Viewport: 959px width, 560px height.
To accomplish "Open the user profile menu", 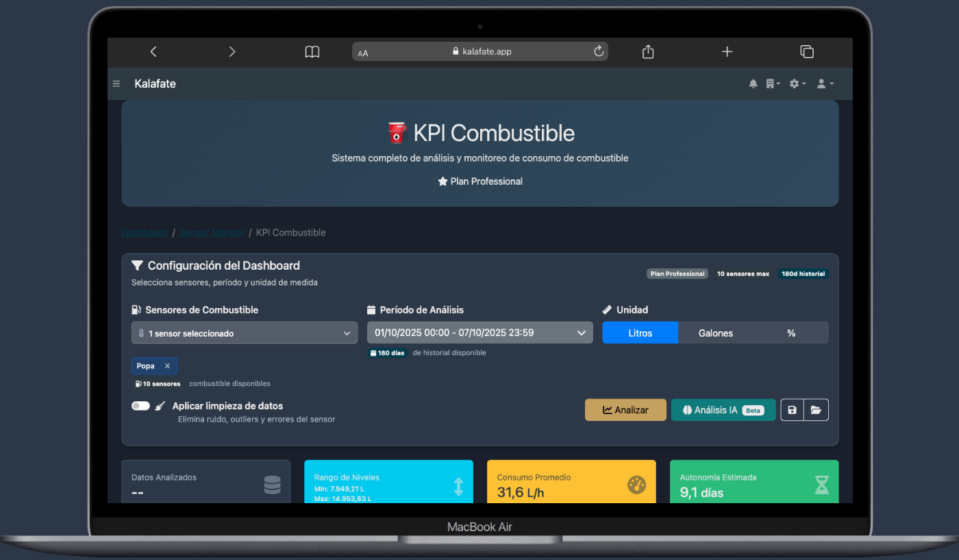I will [x=825, y=84].
